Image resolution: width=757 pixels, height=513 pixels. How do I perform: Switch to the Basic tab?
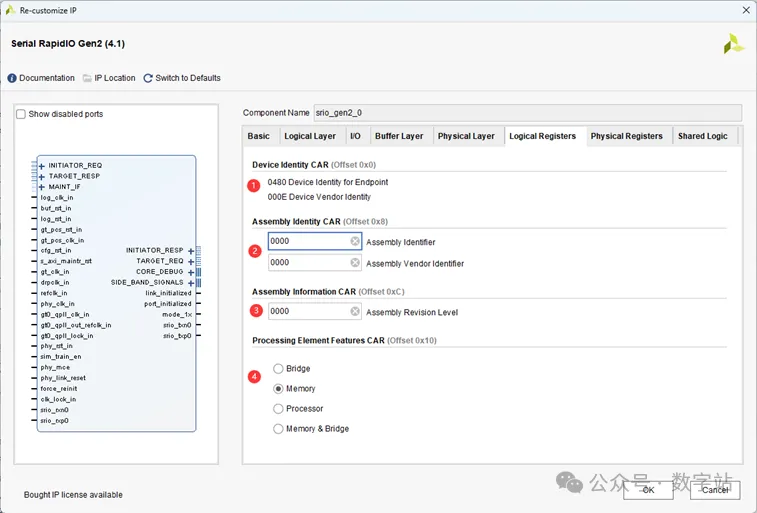[259, 136]
